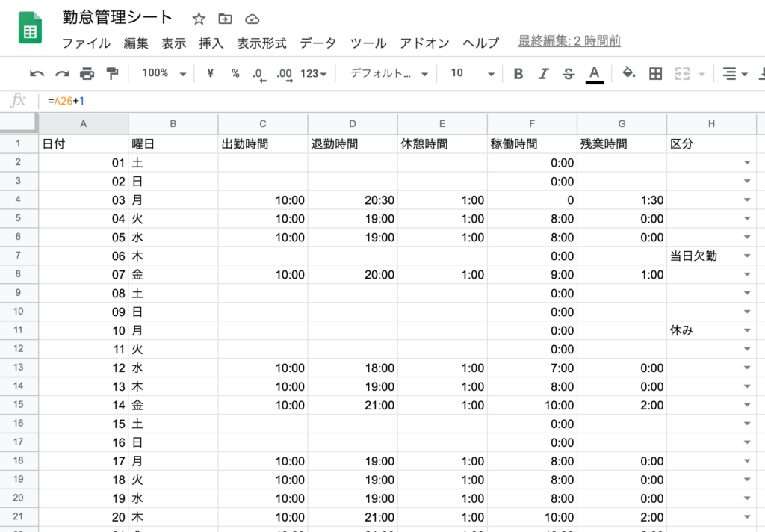Open 区分 dropdown for 休み row
This screenshot has height=532, width=765.
click(x=747, y=330)
